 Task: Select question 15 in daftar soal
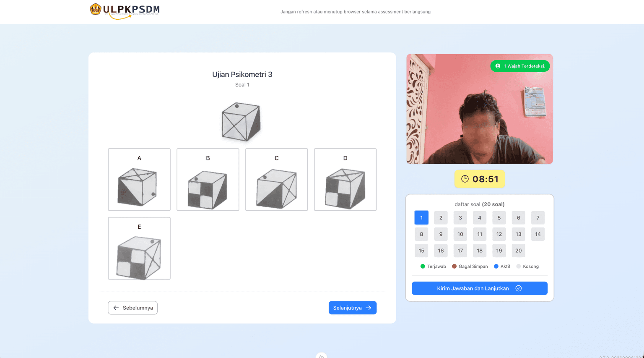[421, 251]
